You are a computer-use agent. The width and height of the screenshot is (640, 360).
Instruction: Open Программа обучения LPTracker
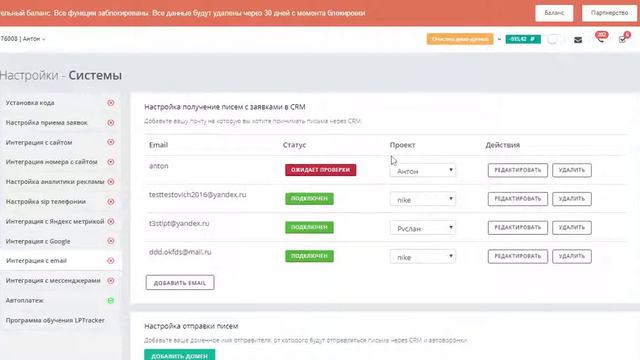(55, 320)
